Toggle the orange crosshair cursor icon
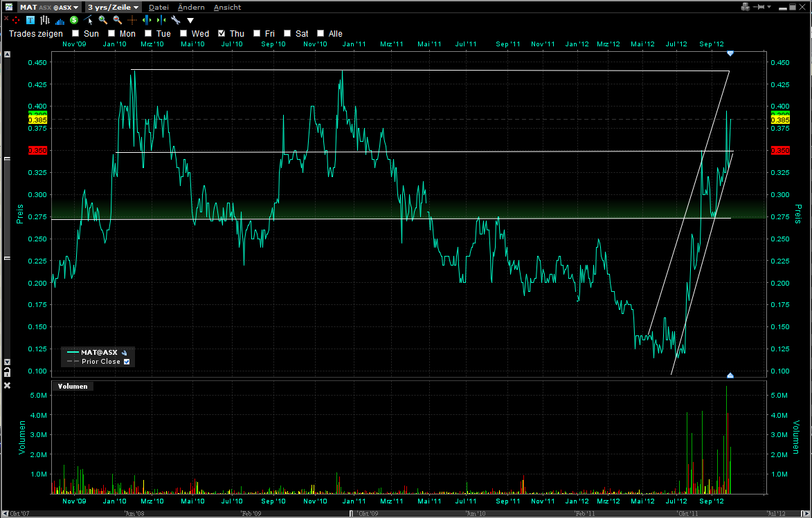The height and width of the screenshot is (518, 812). pos(132,20)
